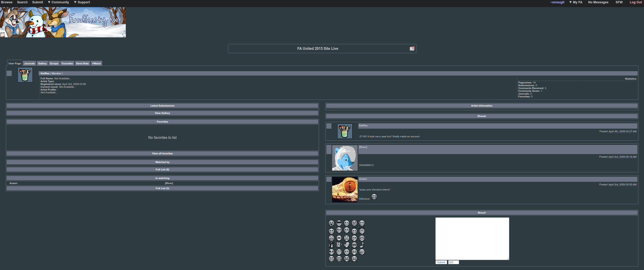Screen dimensions: 644x270
Task: Open the Is watching Full List (2)
Action: (162, 188)
